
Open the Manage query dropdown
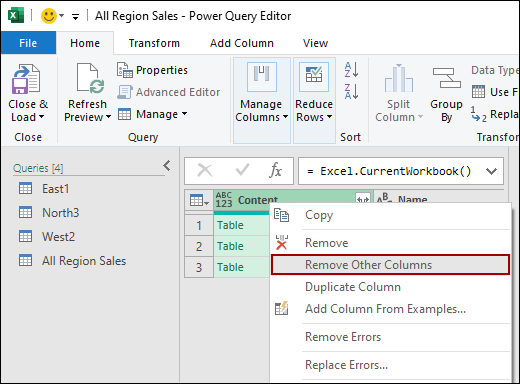[152, 114]
